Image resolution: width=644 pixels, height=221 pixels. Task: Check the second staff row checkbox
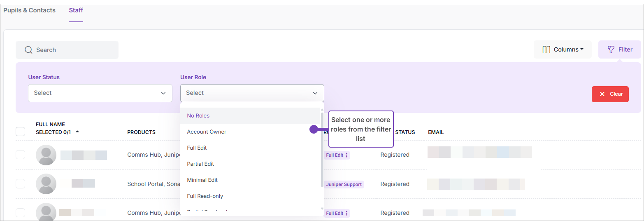[20, 184]
